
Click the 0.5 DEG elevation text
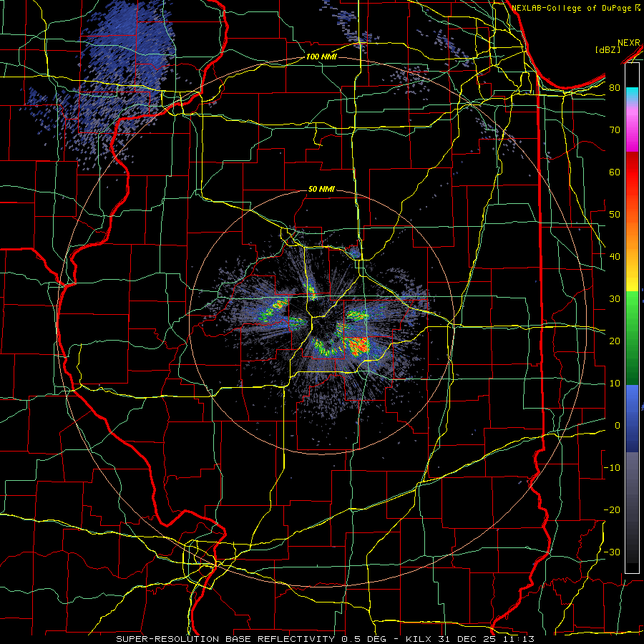pyautogui.click(x=364, y=639)
